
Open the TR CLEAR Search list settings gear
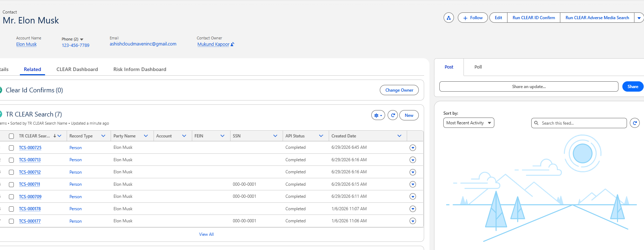tap(378, 115)
